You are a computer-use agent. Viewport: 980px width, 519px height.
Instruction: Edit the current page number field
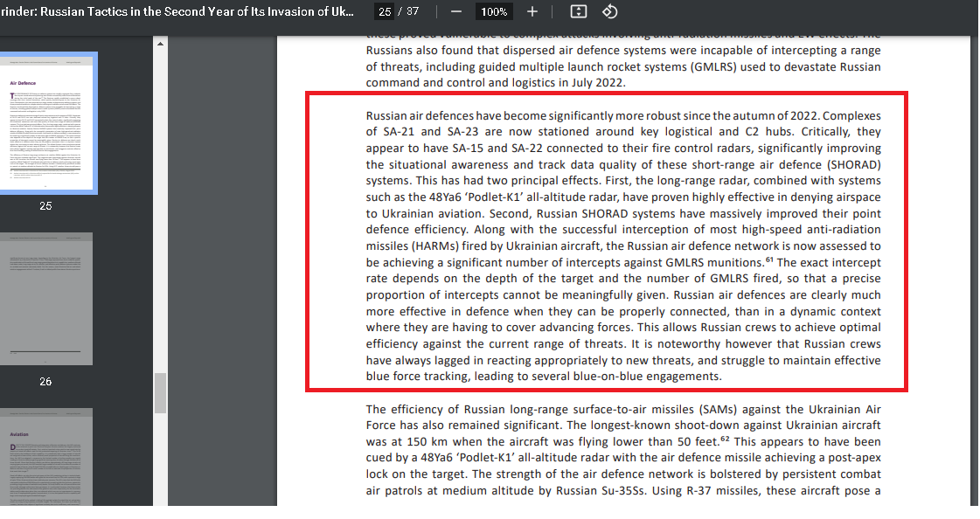point(385,12)
